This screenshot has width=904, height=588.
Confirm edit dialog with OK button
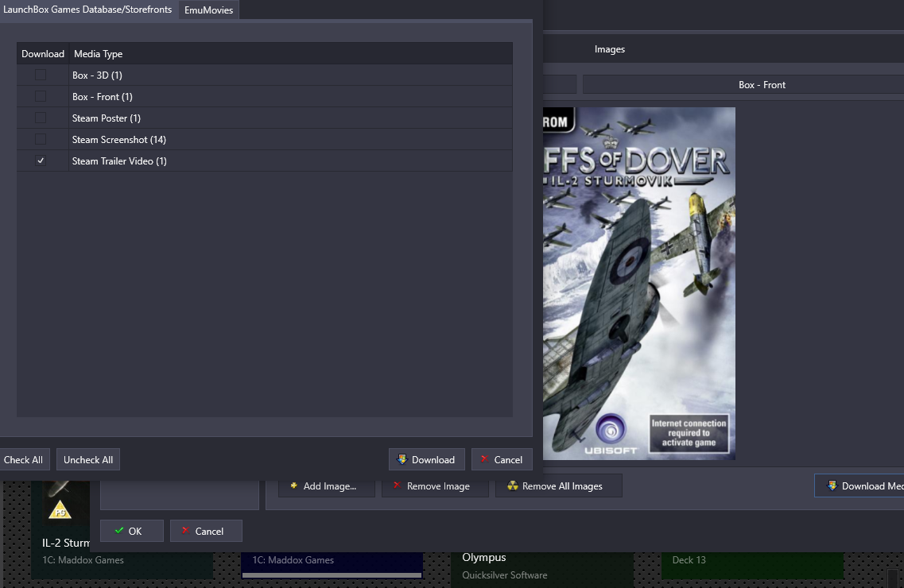(131, 531)
